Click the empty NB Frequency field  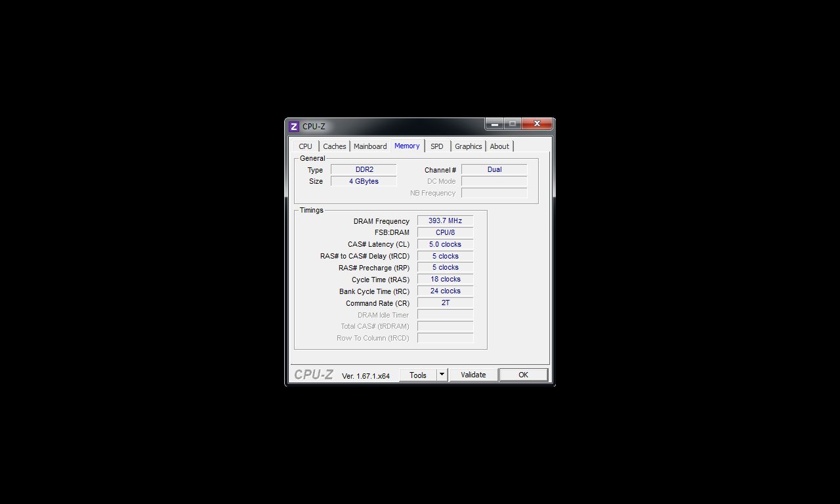pyautogui.click(x=494, y=193)
